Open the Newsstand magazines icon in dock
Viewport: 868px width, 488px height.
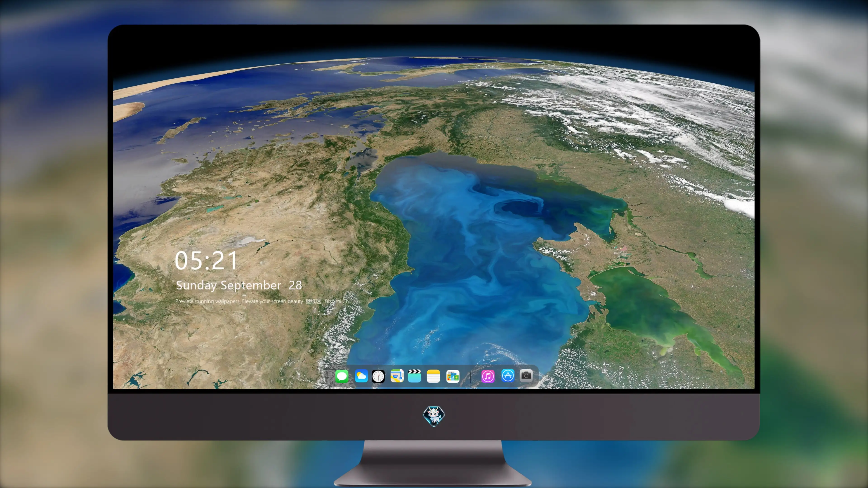tap(453, 376)
